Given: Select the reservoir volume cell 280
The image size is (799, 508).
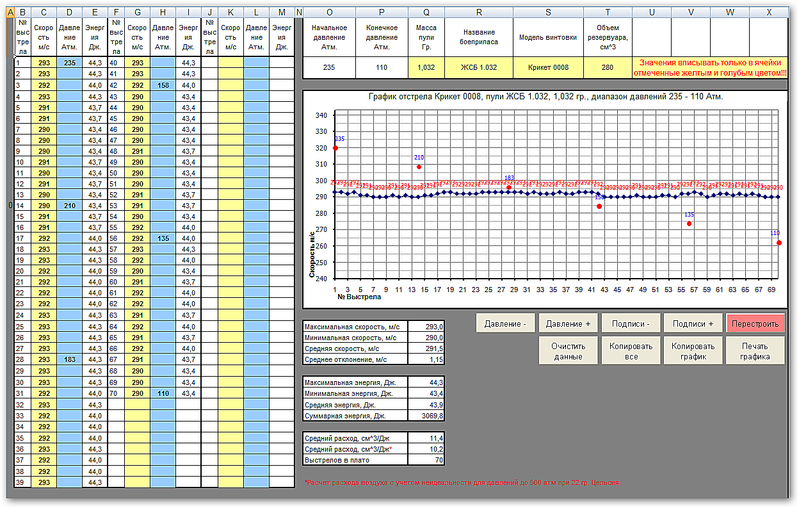Looking at the screenshot, I should click(x=607, y=67).
